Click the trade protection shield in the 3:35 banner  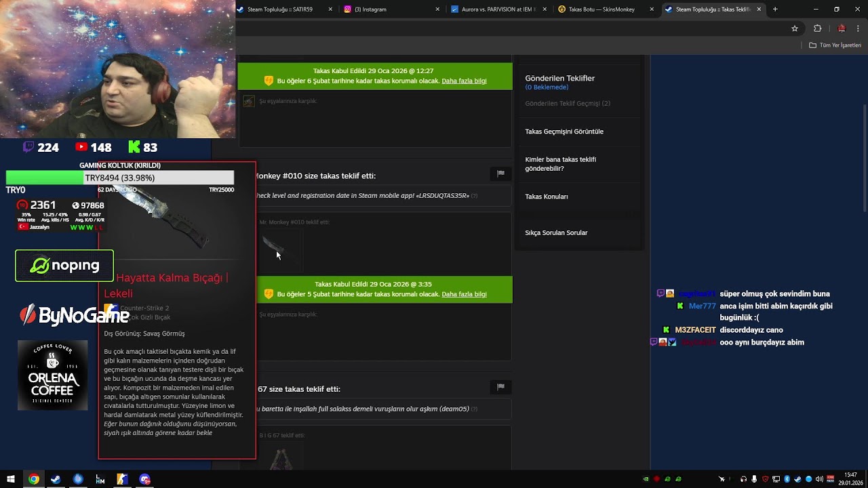click(269, 294)
